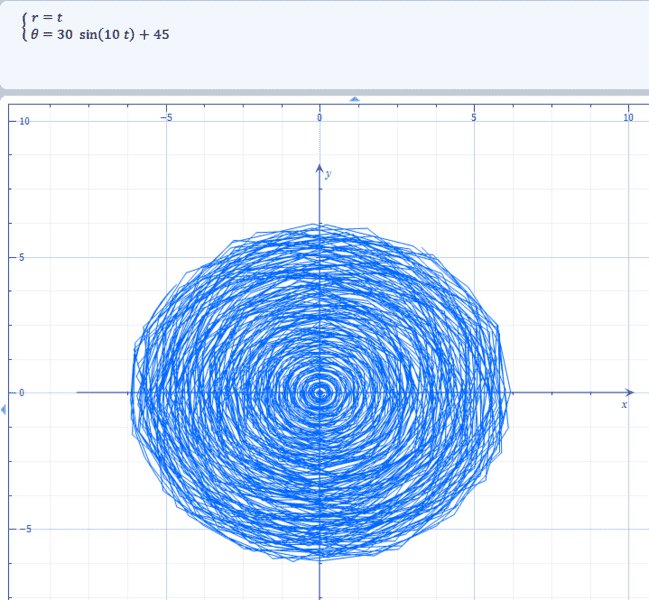Click the x-axis arrowhead

click(629, 392)
